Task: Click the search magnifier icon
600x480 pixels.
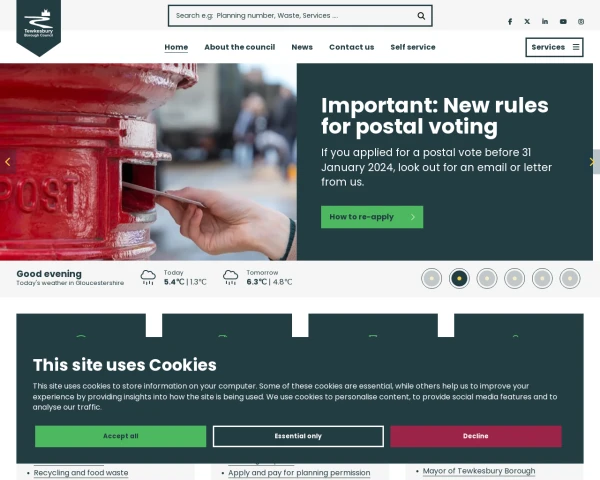Action: (421, 16)
